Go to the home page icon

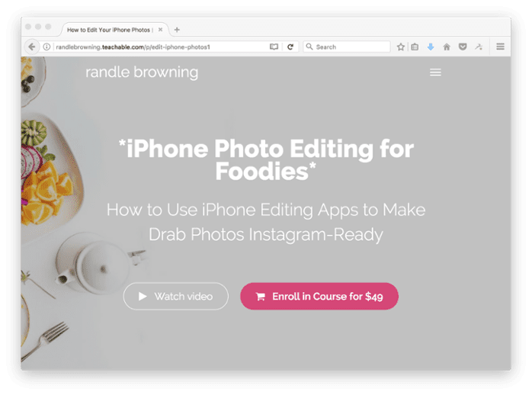click(x=447, y=47)
